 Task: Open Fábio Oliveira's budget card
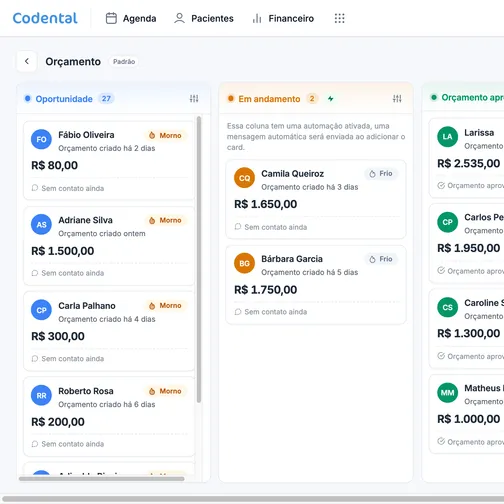point(109,161)
